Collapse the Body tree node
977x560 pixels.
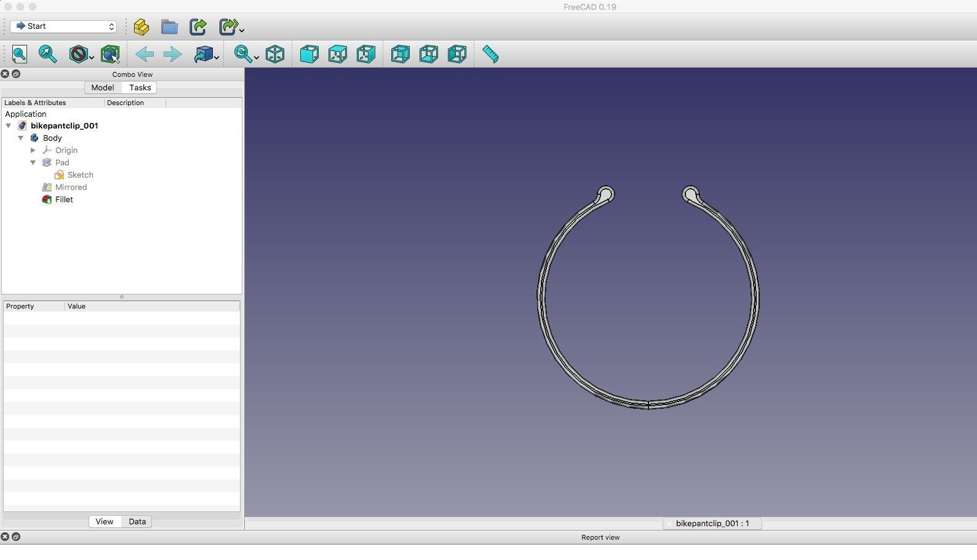(21, 138)
